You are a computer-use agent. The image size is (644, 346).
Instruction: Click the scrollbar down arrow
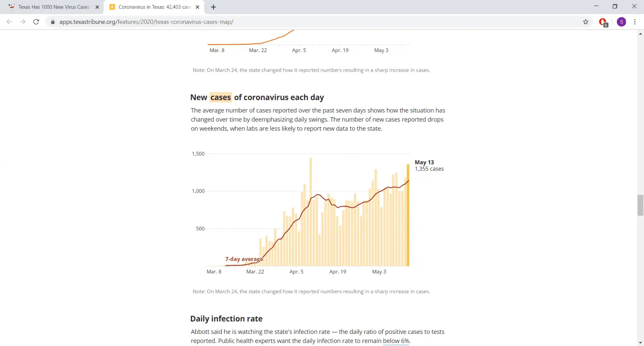coord(640,343)
